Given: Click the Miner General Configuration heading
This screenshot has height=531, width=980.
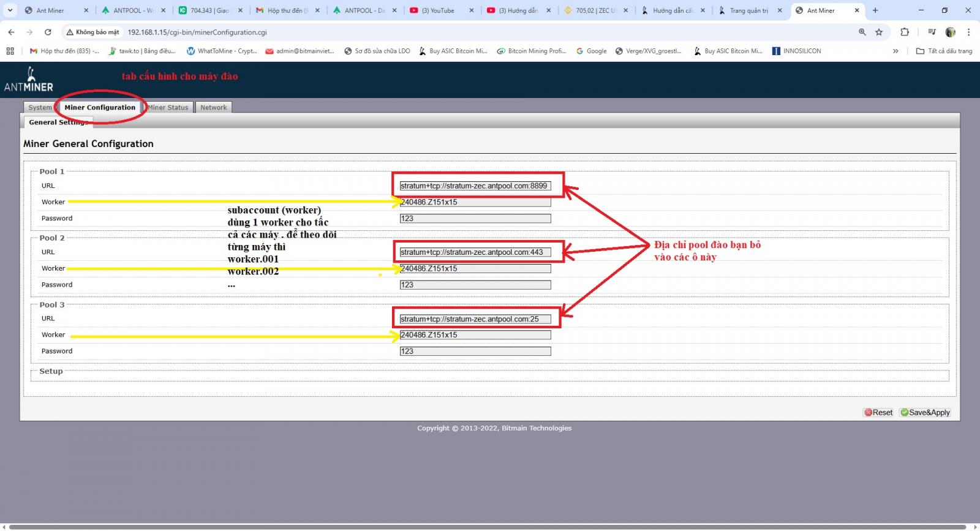Looking at the screenshot, I should [88, 144].
